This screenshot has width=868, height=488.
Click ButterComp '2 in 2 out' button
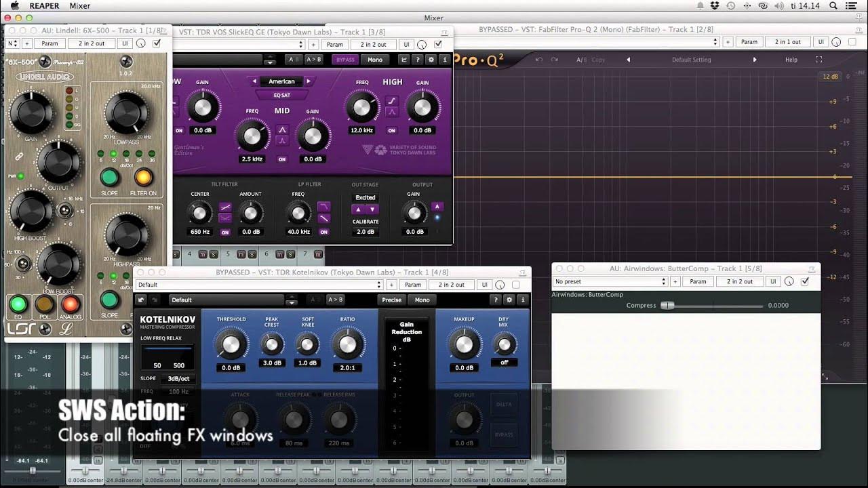point(741,281)
